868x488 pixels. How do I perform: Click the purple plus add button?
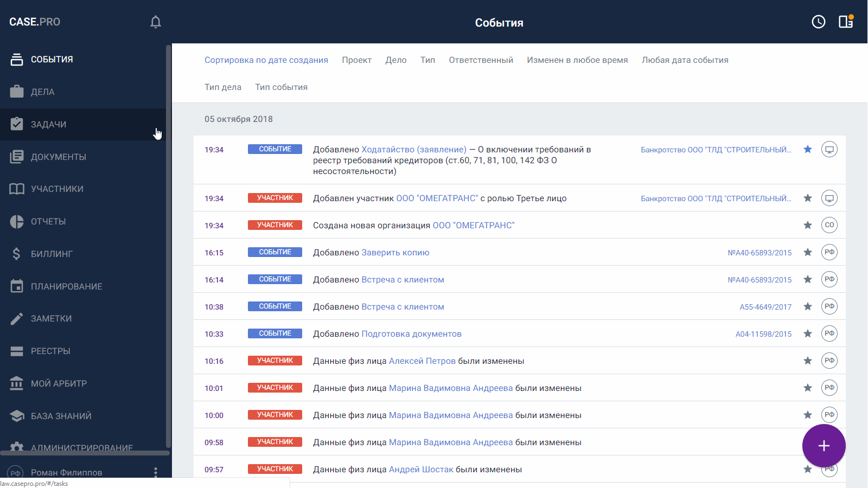pyautogui.click(x=824, y=446)
